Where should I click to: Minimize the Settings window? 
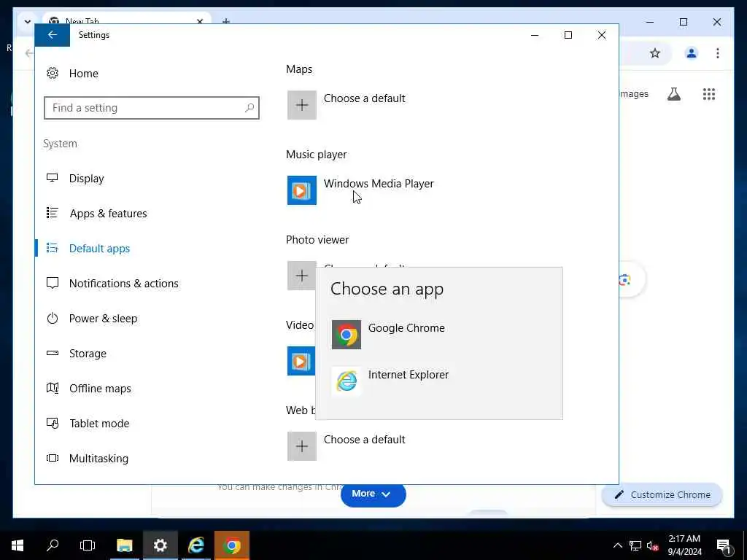[x=535, y=35]
